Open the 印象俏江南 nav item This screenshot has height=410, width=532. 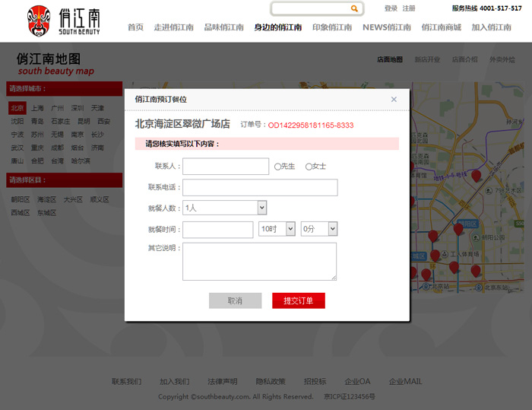coord(332,27)
